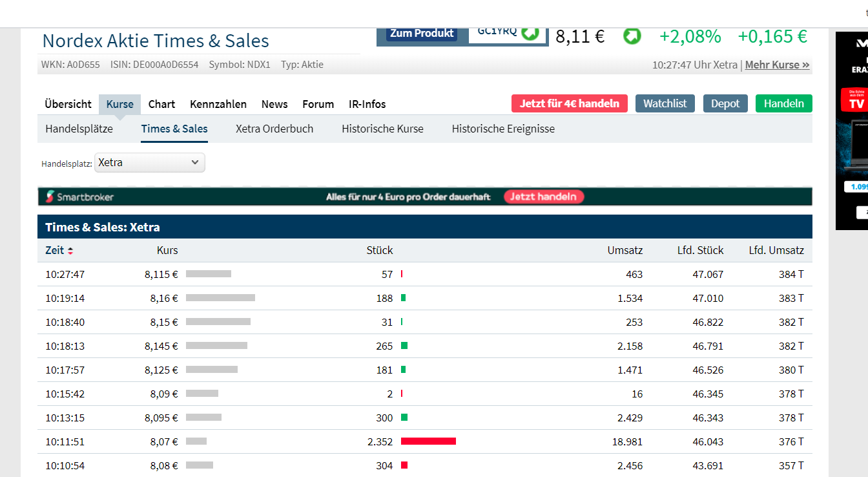Click the laptop advertisement on the right

click(852, 129)
